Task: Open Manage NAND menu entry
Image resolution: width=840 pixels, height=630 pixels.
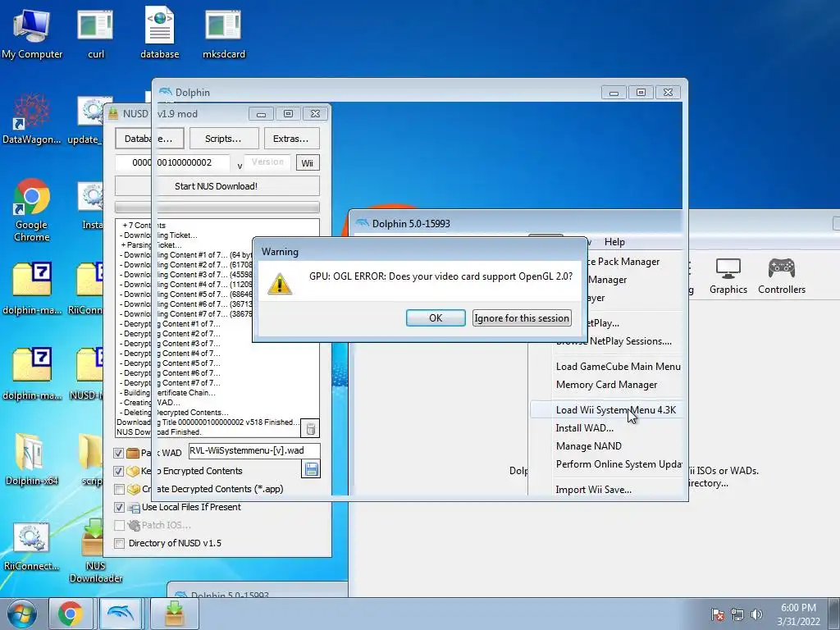Action: [x=588, y=445]
